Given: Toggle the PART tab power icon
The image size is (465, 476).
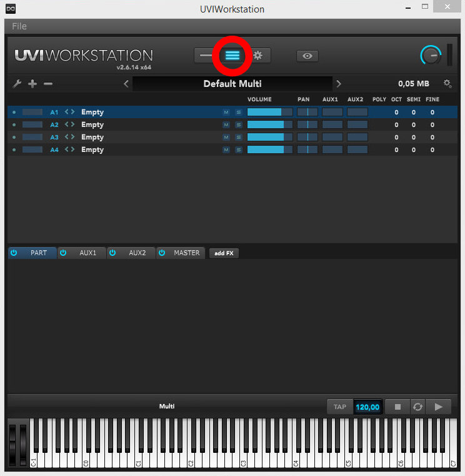Looking at the screenshot, I should 14,253.
